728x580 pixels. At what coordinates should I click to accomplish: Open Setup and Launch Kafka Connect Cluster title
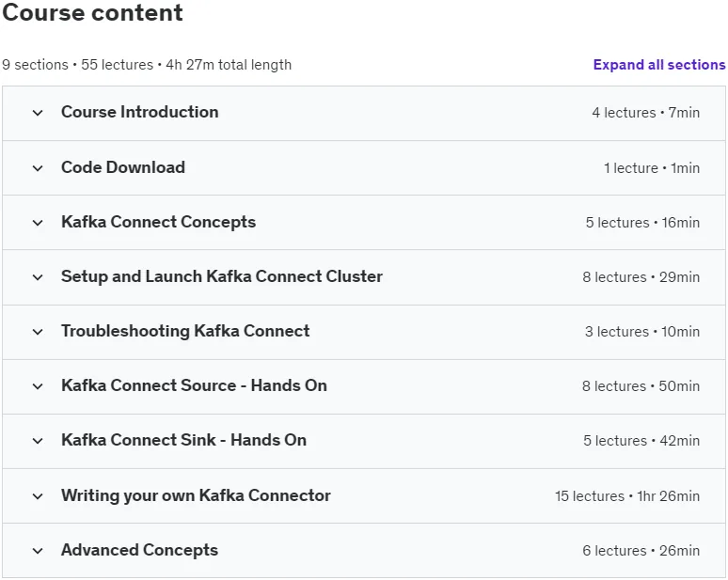[222, 276]
